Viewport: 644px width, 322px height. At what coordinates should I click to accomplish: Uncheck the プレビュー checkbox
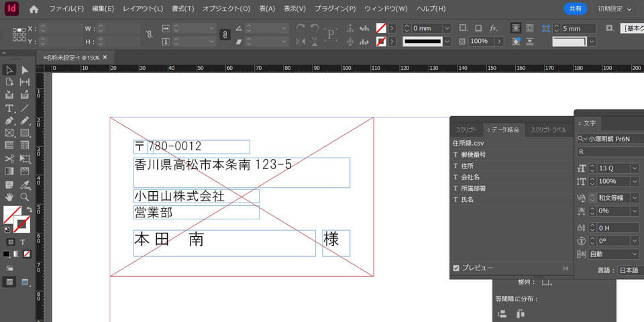(456, 268)
